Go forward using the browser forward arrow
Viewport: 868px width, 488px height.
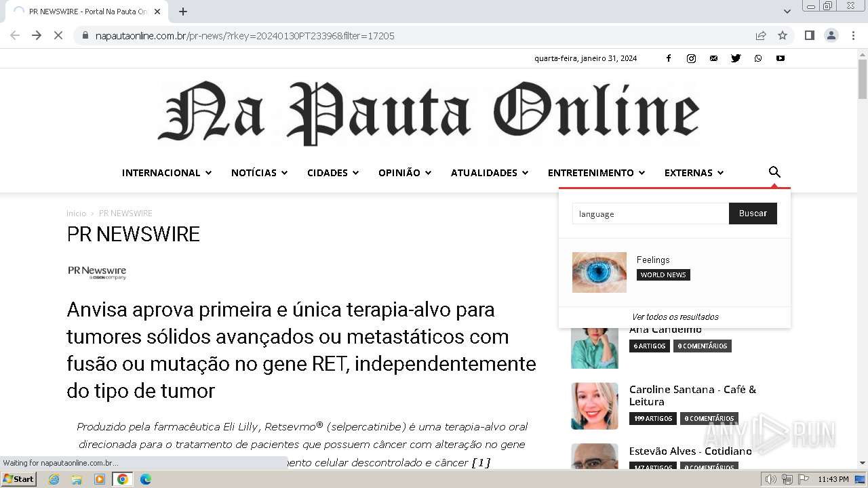(37, 35)
